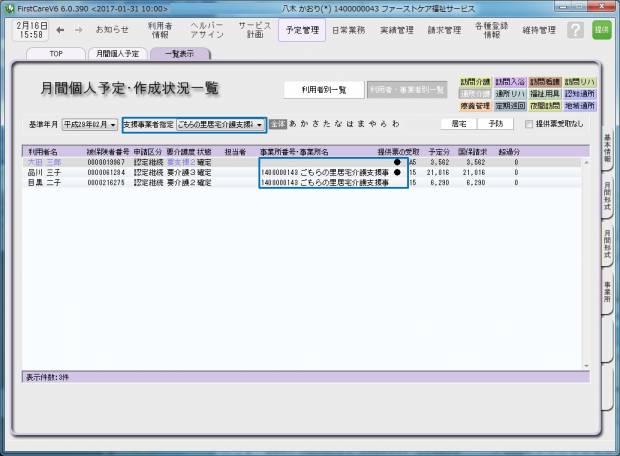Select the 訪問介護 service tag

(475, 81)
